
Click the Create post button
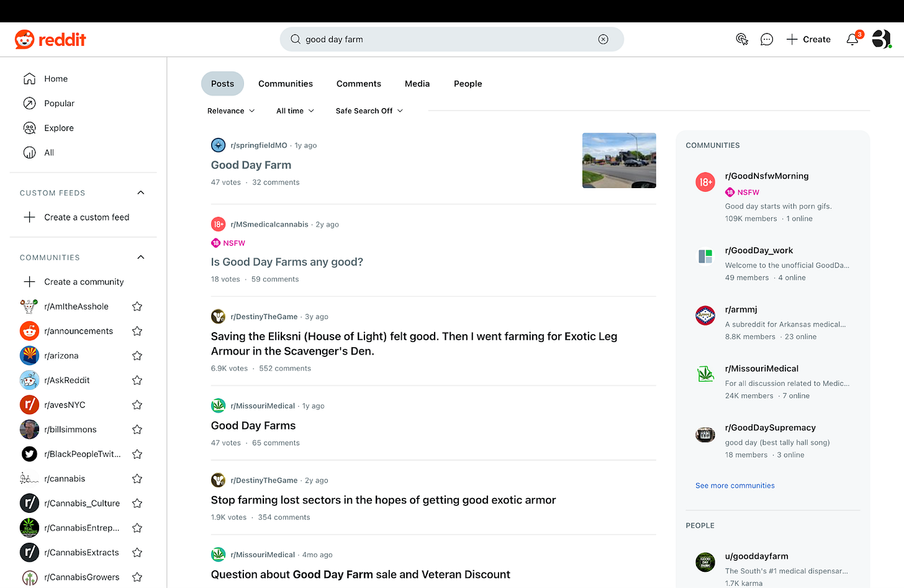click(x=808, y=39)
